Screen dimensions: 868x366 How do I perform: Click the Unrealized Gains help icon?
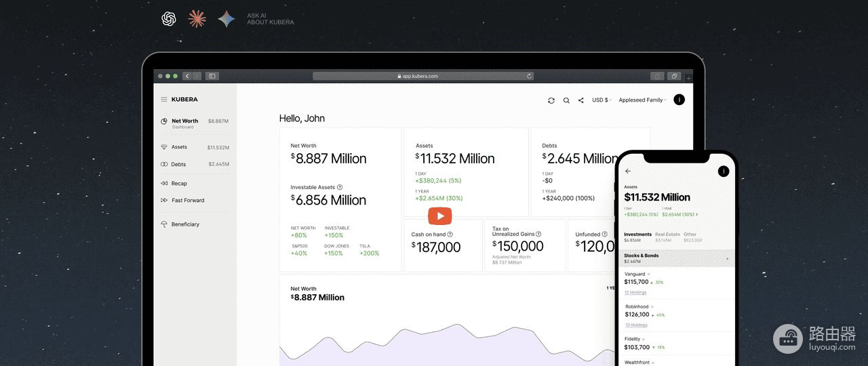coord(538,234)
